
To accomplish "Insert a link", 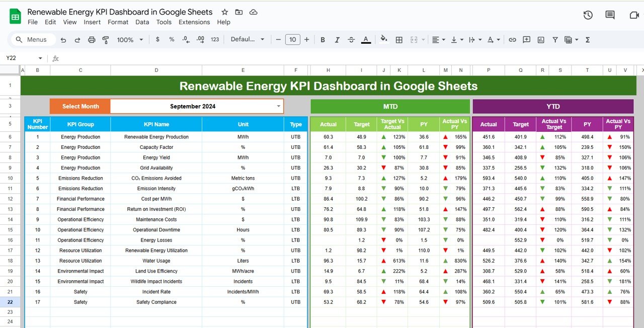I will [x=512, y=40].
